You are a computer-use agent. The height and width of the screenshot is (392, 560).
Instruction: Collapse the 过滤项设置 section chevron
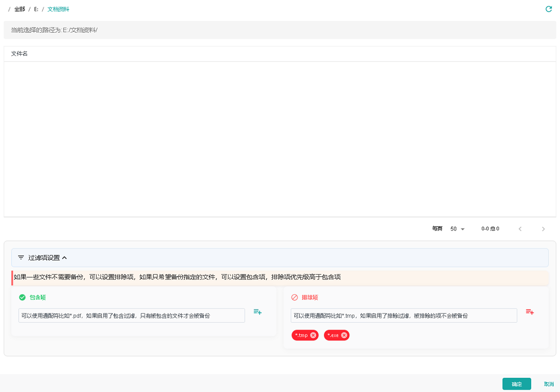point(64,257)
